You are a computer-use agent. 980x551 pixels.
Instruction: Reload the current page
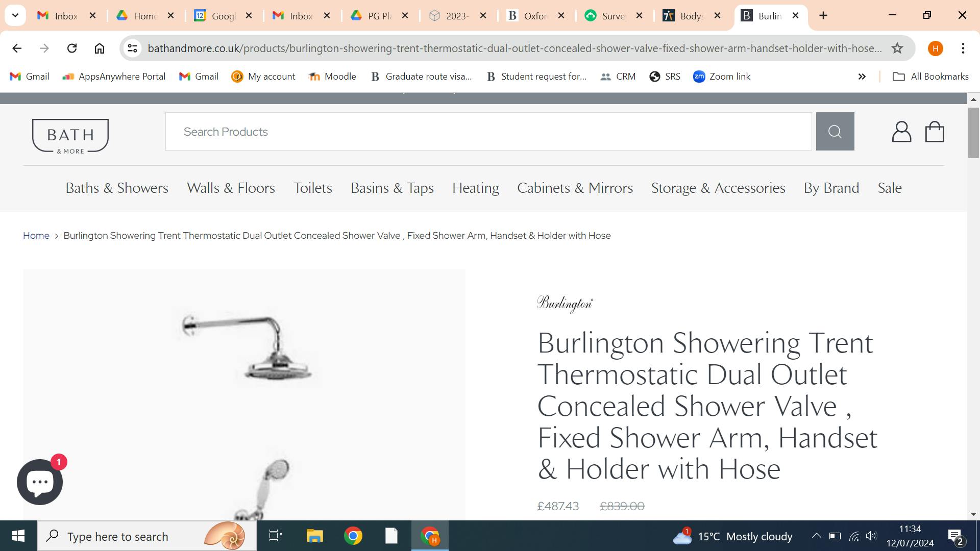click(x=72, y=48)
